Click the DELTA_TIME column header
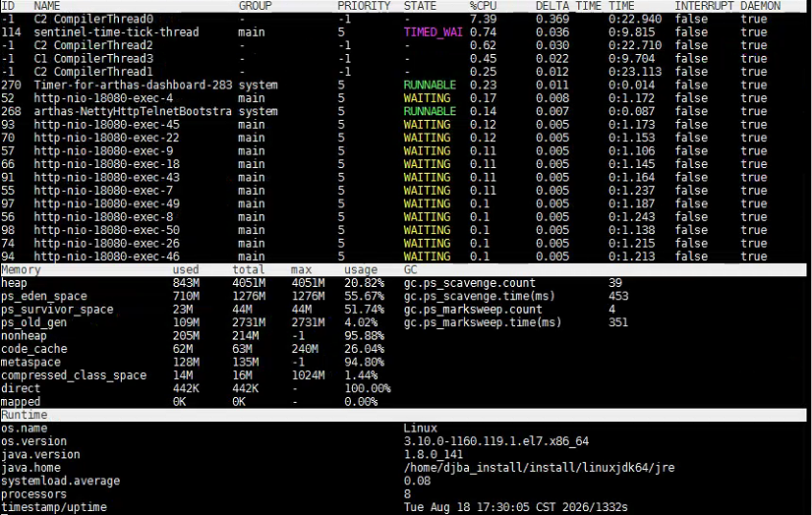Screen dimensions: 812x515 pyautogui.click(x=568, y=6)
